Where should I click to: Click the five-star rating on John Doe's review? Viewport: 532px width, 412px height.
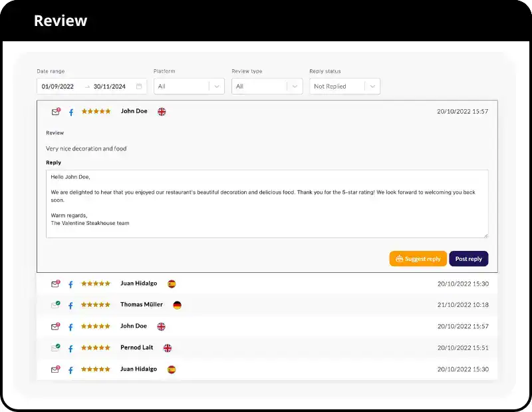tap(95, 111)
